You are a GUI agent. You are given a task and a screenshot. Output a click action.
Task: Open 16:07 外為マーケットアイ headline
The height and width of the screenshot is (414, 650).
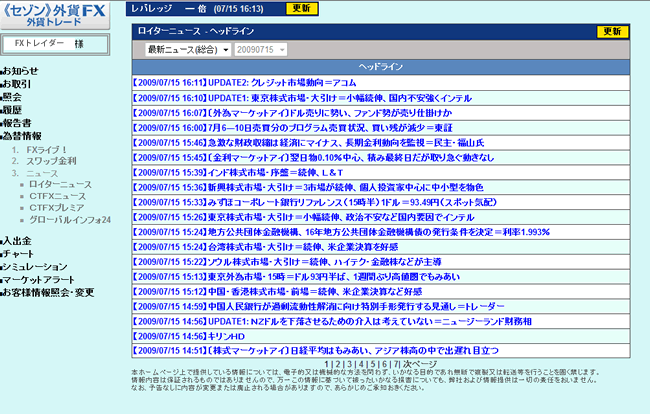click(x=292, y=113)
